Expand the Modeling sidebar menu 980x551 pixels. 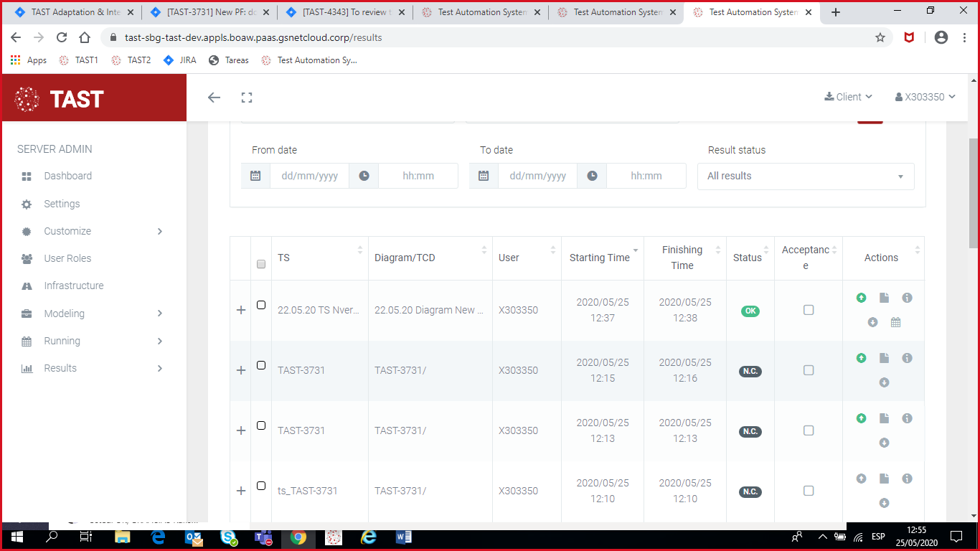65,314
